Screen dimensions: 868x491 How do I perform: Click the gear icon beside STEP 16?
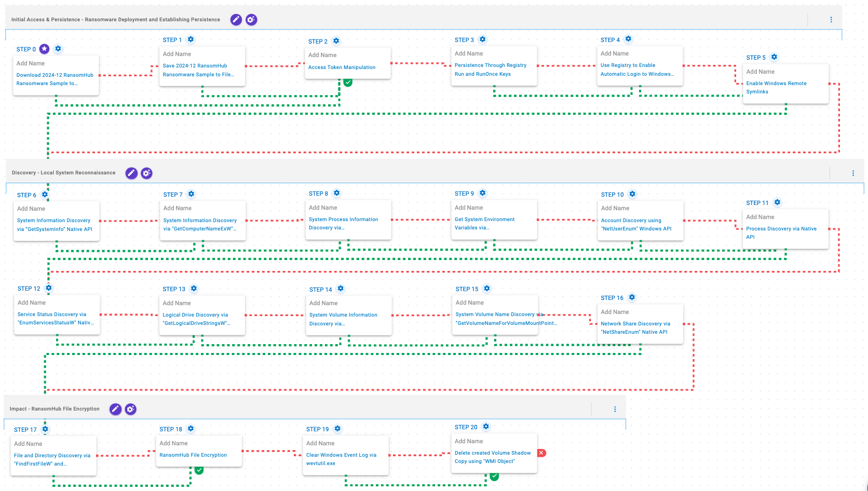click(x=632, y=297)
